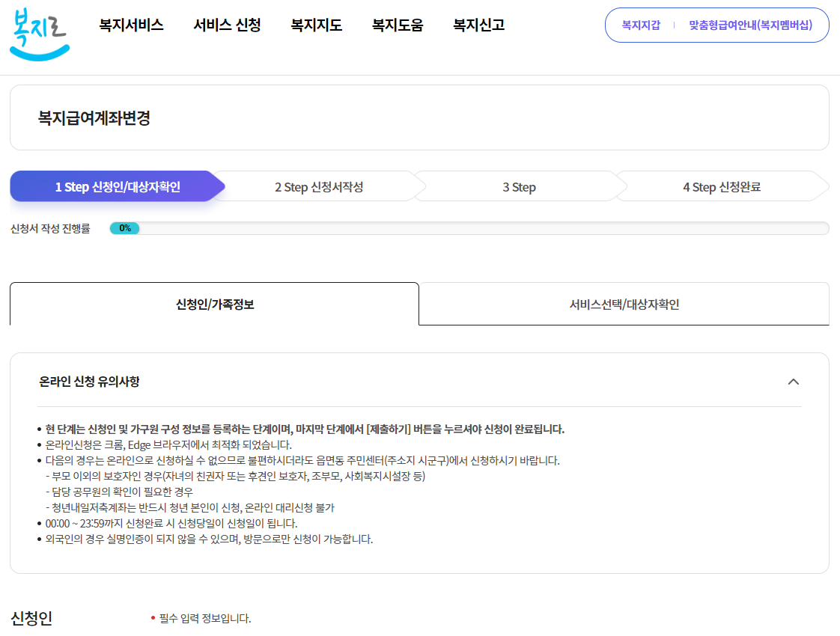Select 복지지도 from the navigation bar
This screenshot has width=840, height=636.
click(315, 25)
